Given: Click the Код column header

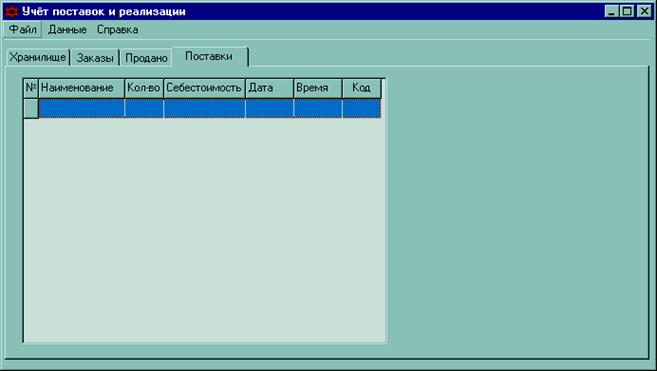Looking at the screenshot, I should 362,88.
